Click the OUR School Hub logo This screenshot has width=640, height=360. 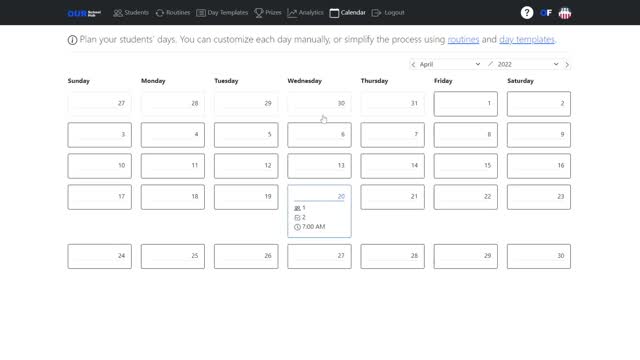(84, 13)
